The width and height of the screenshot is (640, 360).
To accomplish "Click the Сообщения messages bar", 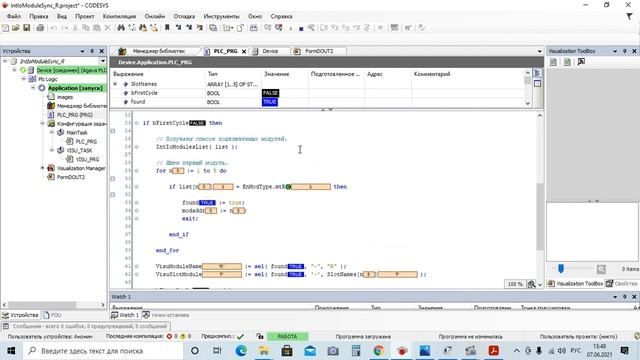I will tap(85, 327).
